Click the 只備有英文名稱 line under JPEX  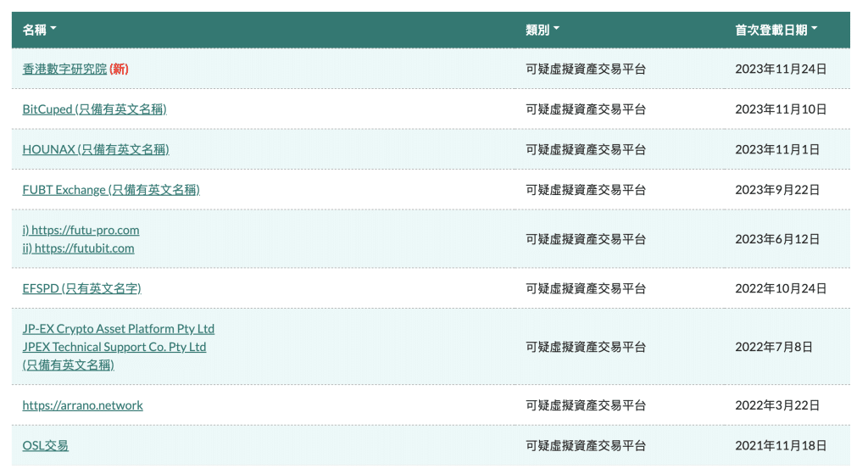point(68,365)
